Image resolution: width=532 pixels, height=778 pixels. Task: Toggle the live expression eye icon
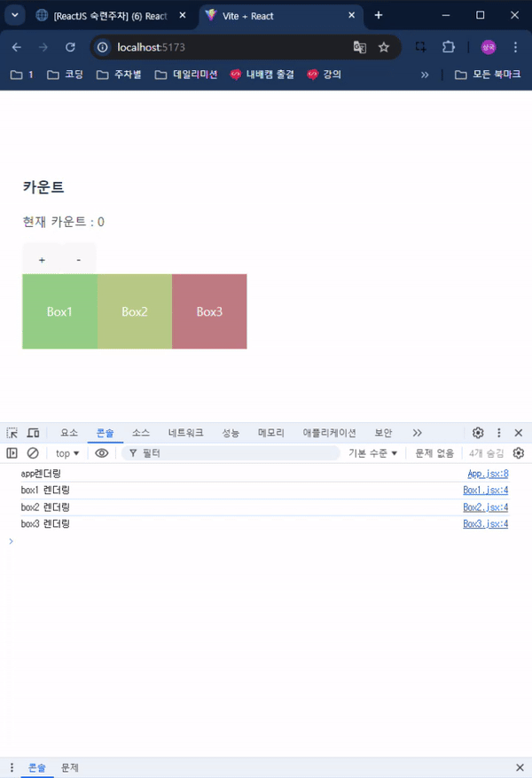click(x=102, y=453)
